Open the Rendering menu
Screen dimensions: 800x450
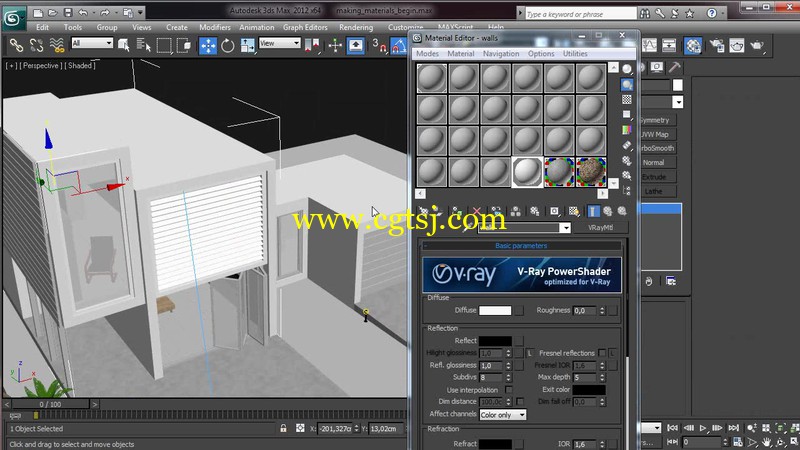click(x=356, y=27)
